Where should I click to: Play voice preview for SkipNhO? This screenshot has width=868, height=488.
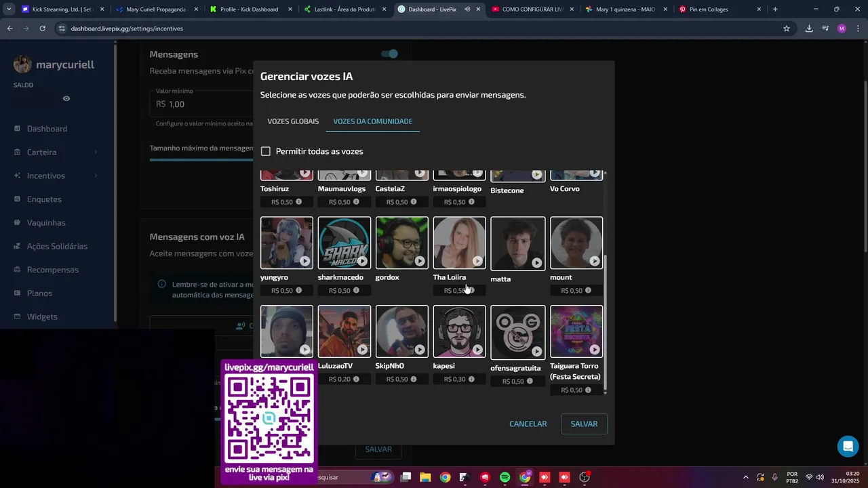tap(420, 350)
